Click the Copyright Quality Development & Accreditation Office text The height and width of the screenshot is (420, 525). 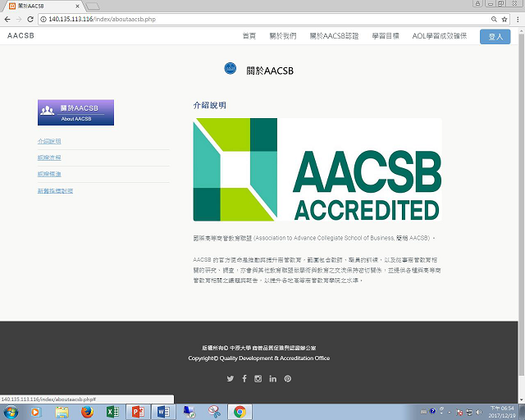click(x=259, y=358)
